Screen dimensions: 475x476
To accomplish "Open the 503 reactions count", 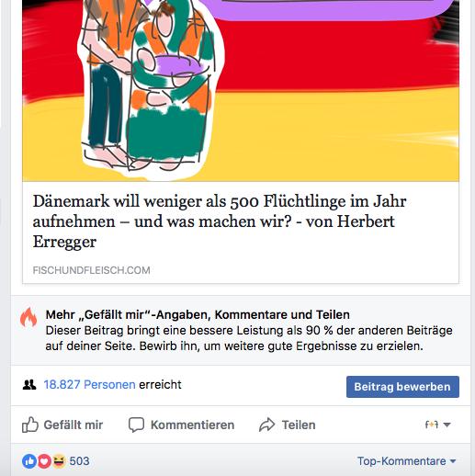I will (x=79, y=461).
